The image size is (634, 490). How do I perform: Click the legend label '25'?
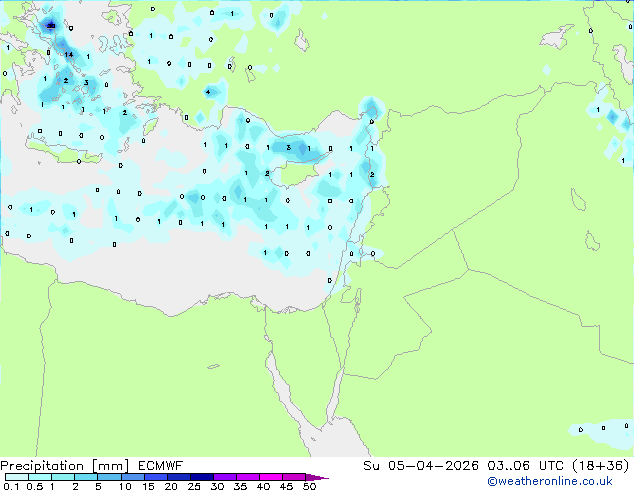click(194, 486)
